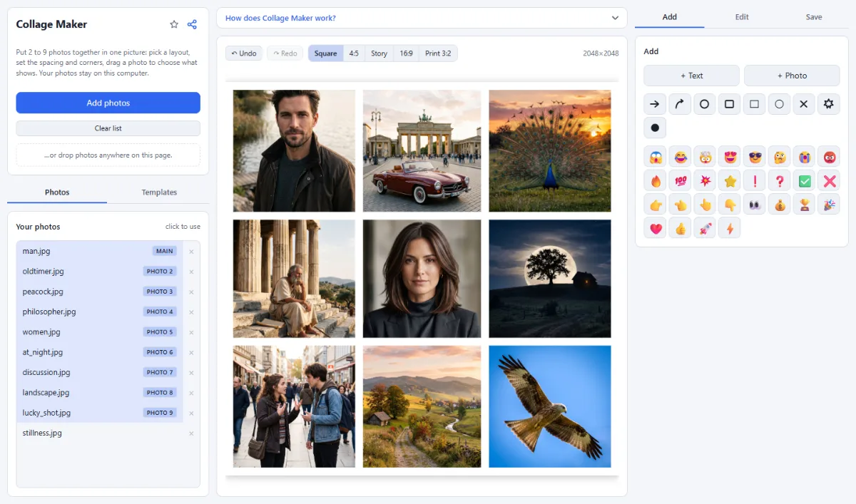Open the Add tab

669,17
